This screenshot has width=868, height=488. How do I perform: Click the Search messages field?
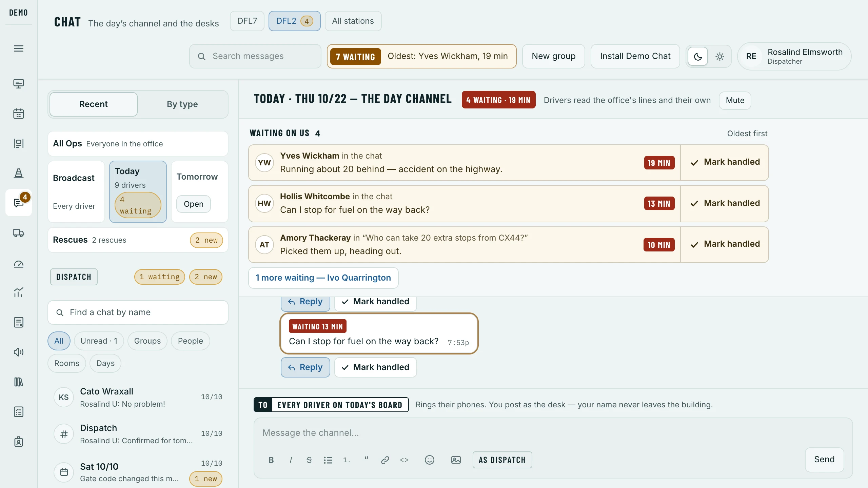[x=255, y=56]
